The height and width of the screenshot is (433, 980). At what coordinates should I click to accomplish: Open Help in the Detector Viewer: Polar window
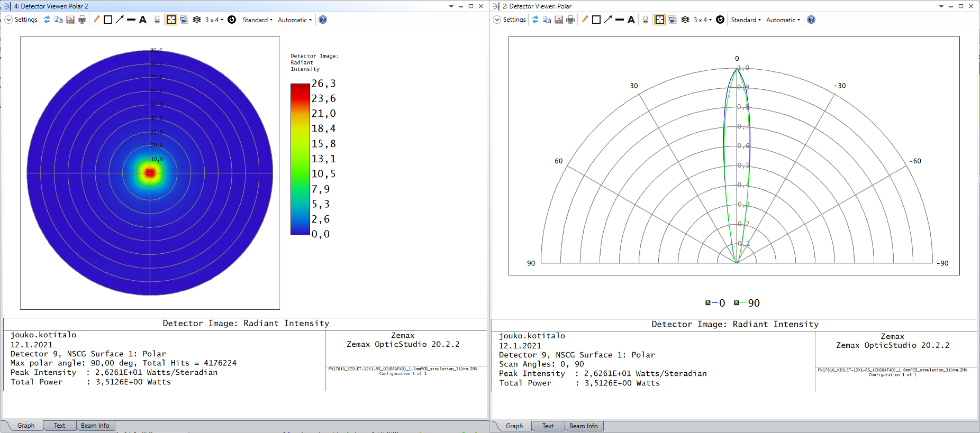(x=811, y=20)
